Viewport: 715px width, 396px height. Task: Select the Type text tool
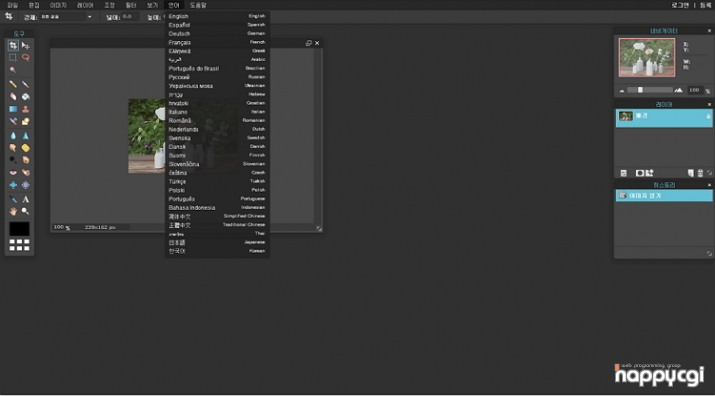[x=26, y=199]
